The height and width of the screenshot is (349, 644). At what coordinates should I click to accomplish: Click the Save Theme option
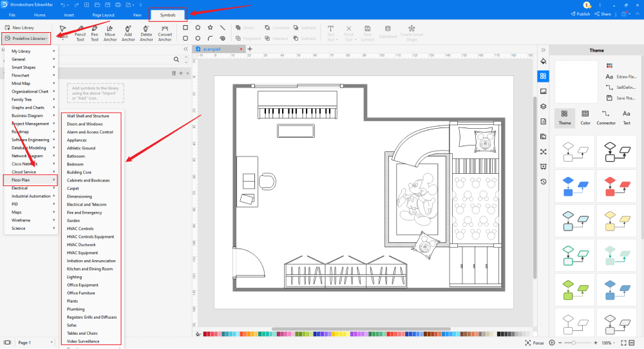click(621, 98)
